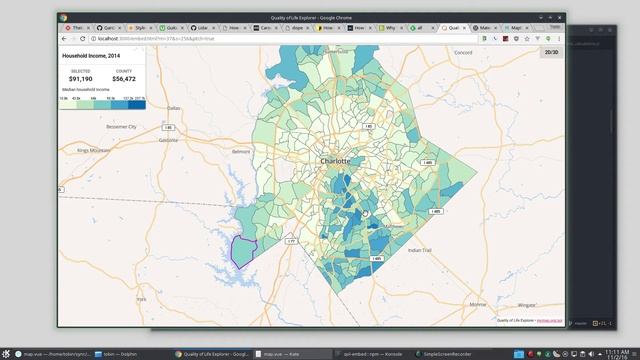Close the first 'Ther' browser tab

[88, 28]
